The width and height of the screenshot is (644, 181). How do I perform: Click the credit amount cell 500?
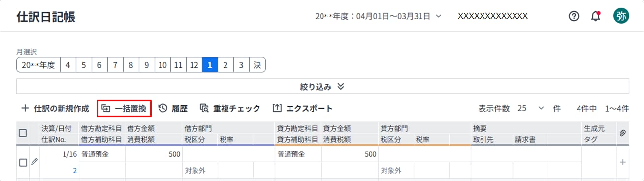coord(350,154)
